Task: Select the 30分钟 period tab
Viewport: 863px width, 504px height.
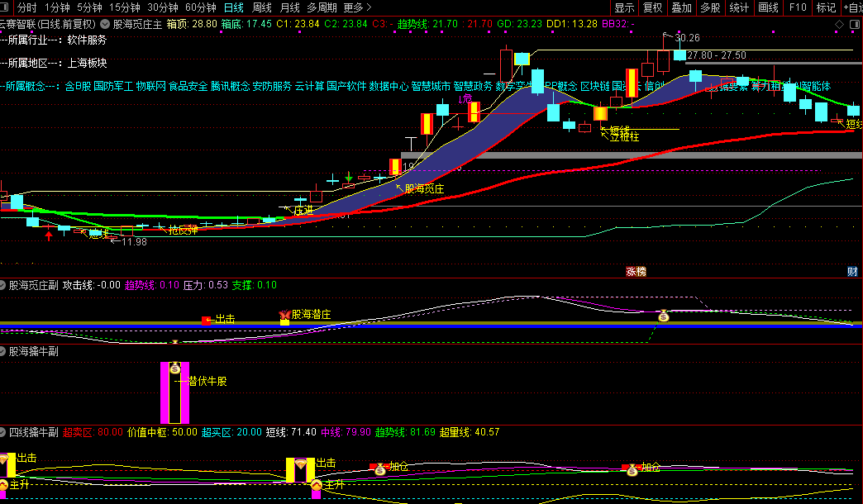Action: pos(162,7)
